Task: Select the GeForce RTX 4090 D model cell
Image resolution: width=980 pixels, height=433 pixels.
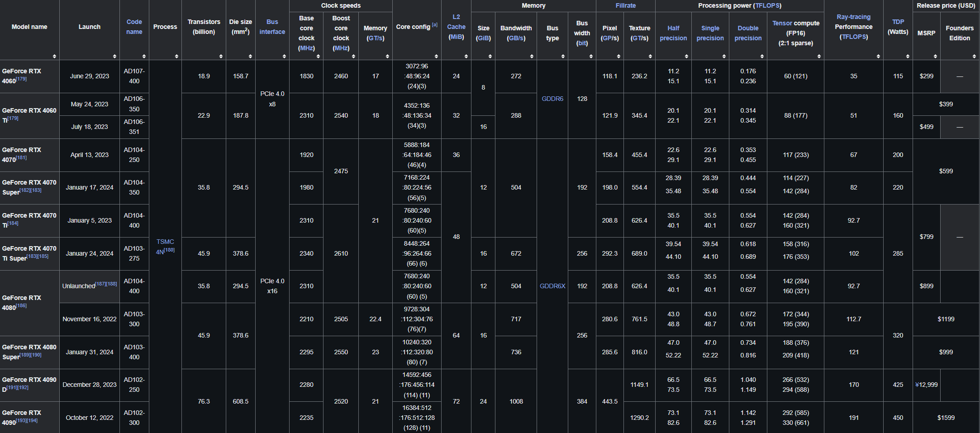Action: 29,385
